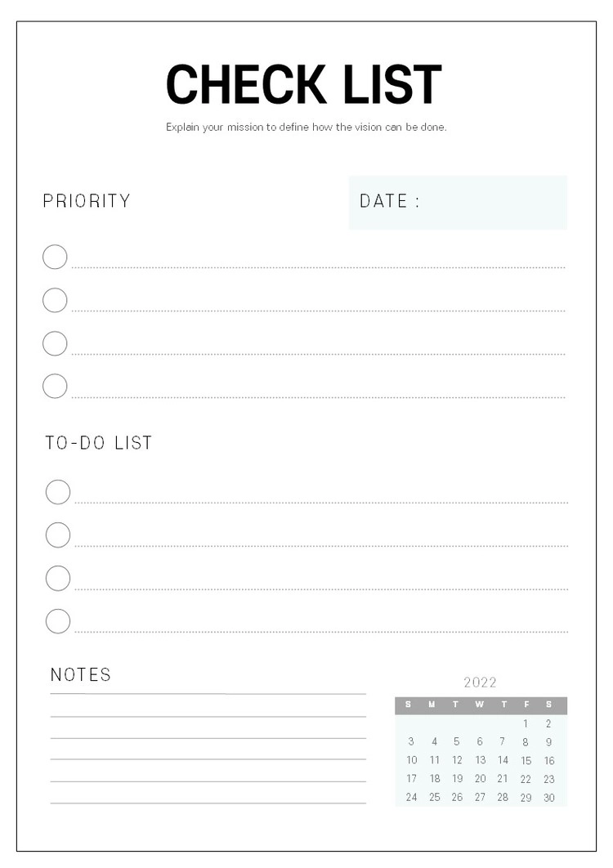Click the TO-DO LIST heading

99,443
